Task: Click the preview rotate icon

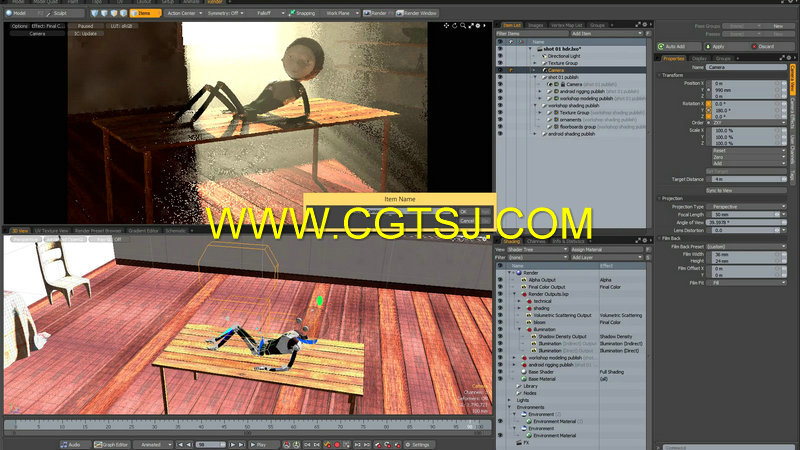Action: pos(455,26)
